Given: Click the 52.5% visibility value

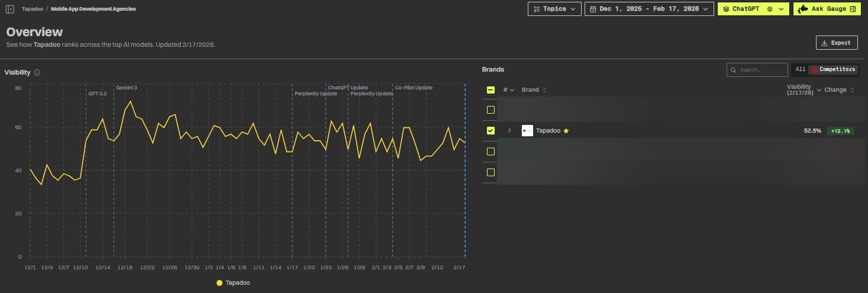Looking at the screenshot, I should pyautogui.click(x=812, y=131).
